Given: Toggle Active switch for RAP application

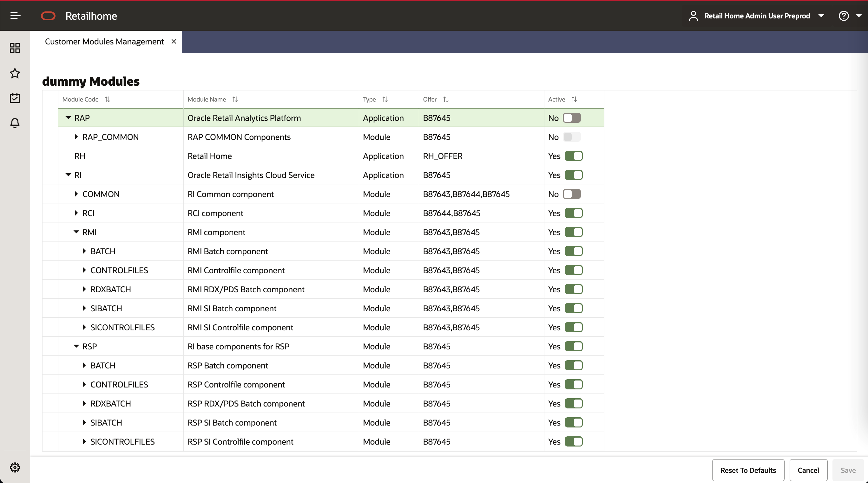Looking at the screenshot, I should pyautogui.click(x=572, y=118).
